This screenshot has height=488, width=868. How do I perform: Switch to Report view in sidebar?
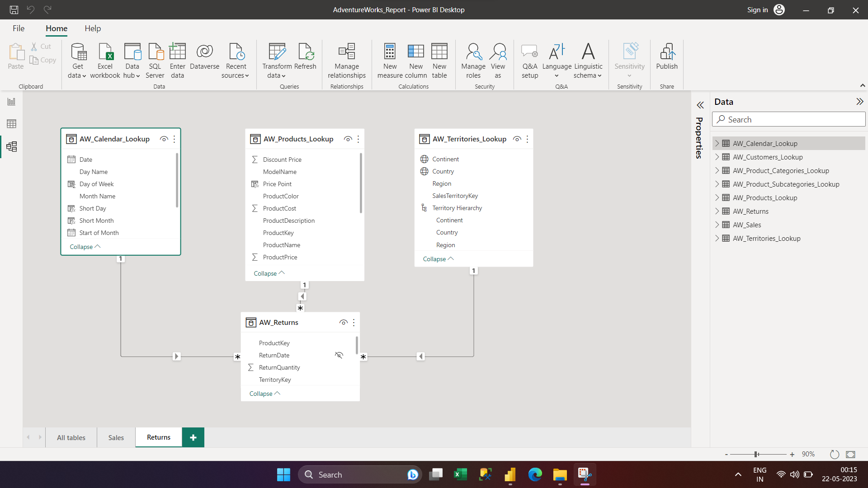click(x=11, y=101)
